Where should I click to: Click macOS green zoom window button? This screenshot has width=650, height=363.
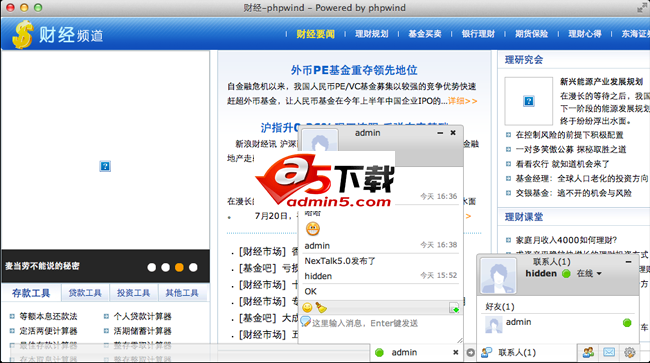coord(38,8)
